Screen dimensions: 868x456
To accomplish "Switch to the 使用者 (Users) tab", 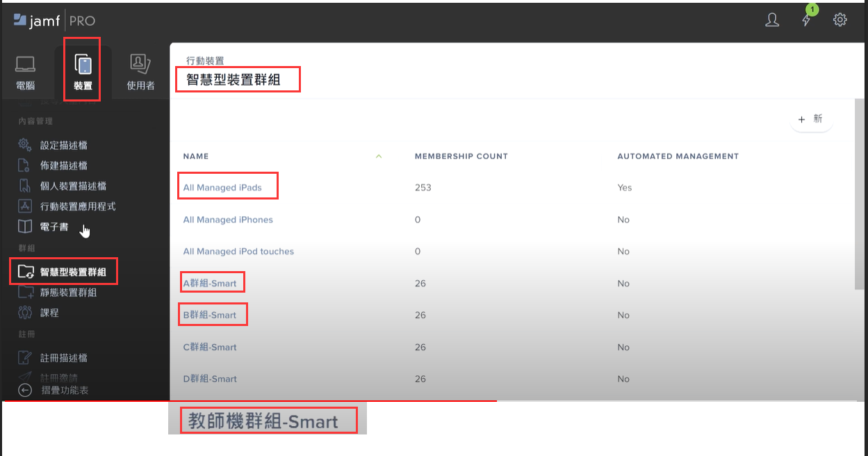I will click(140, 73).
